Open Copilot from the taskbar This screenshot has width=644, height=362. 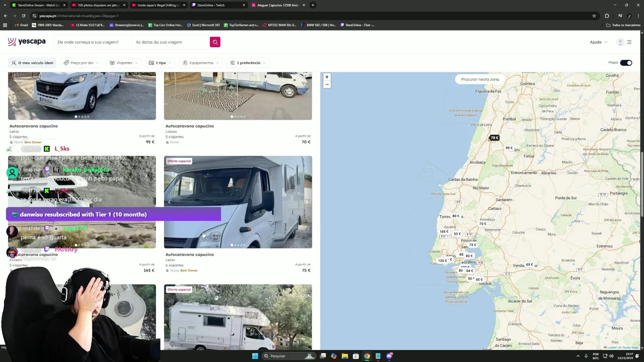point(334,356)
